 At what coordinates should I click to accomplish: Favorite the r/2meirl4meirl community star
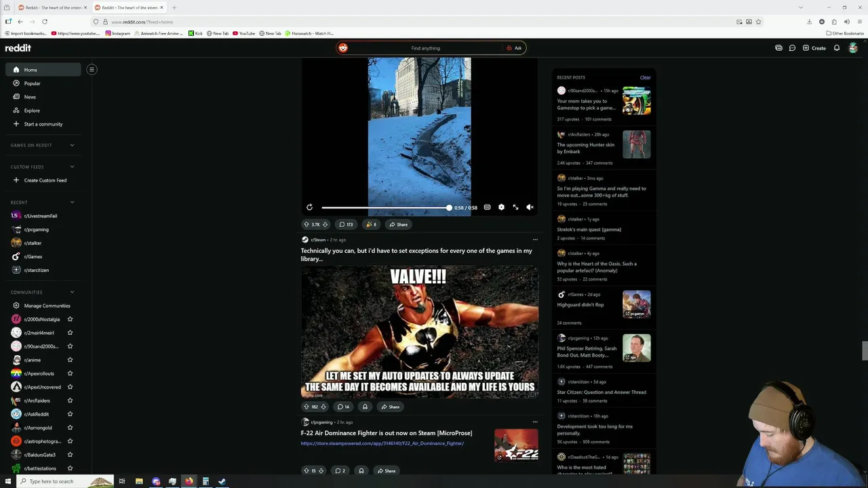(70, 333)
